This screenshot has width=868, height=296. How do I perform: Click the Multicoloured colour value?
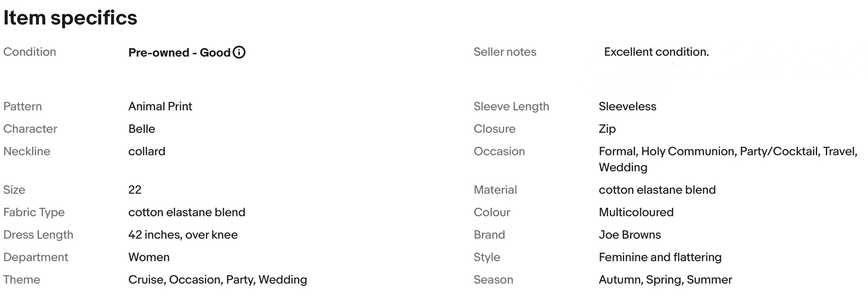tap(636, 212)
